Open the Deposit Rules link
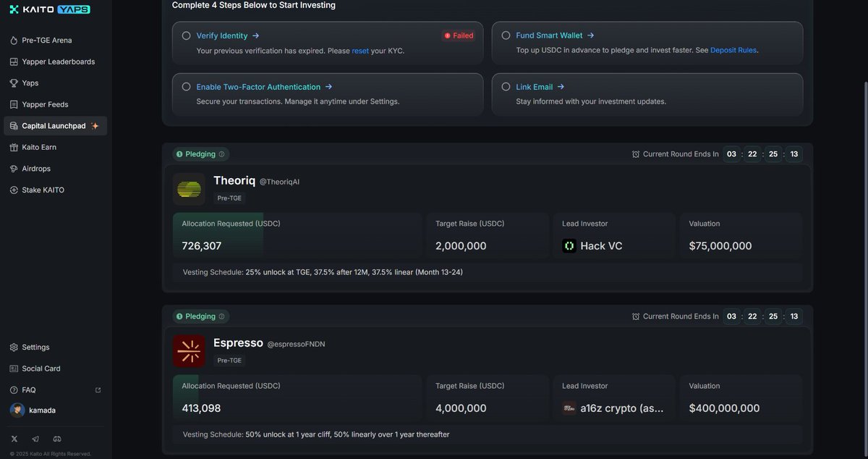 tap(733, 51)
